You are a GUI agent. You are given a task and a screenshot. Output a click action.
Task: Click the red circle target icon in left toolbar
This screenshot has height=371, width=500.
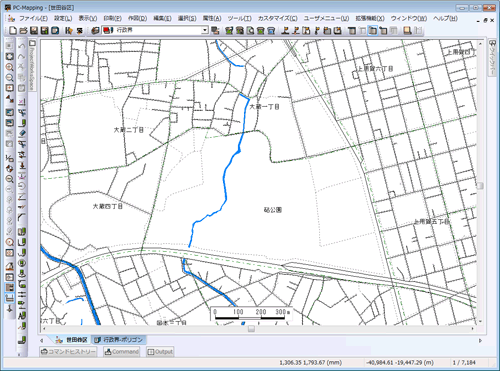pos(10,242)
